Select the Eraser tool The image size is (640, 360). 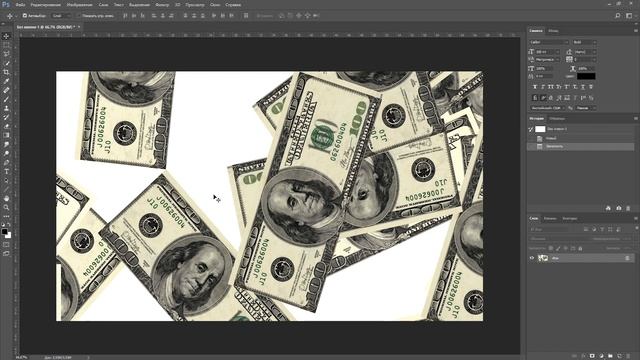6,126
